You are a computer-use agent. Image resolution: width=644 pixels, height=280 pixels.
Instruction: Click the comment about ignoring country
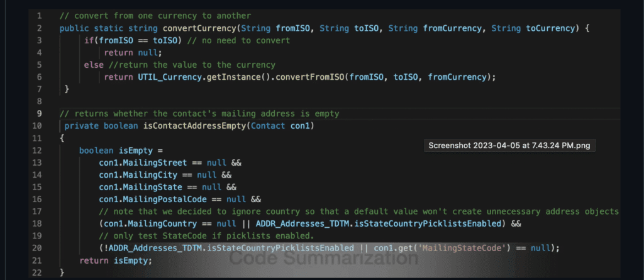[x=359, y=212]
